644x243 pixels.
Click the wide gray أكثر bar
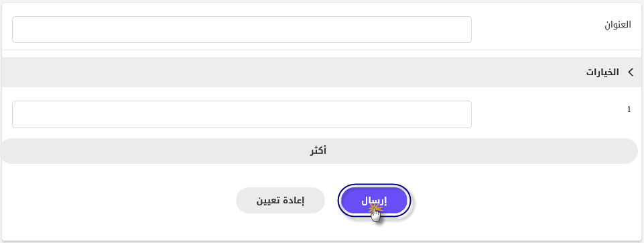point(319,151)
